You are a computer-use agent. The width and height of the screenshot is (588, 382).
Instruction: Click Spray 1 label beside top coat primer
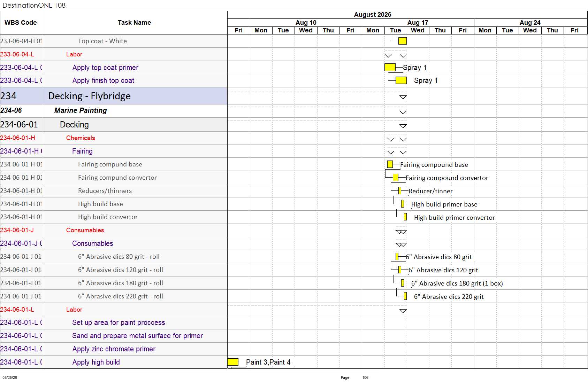[415, 68]
